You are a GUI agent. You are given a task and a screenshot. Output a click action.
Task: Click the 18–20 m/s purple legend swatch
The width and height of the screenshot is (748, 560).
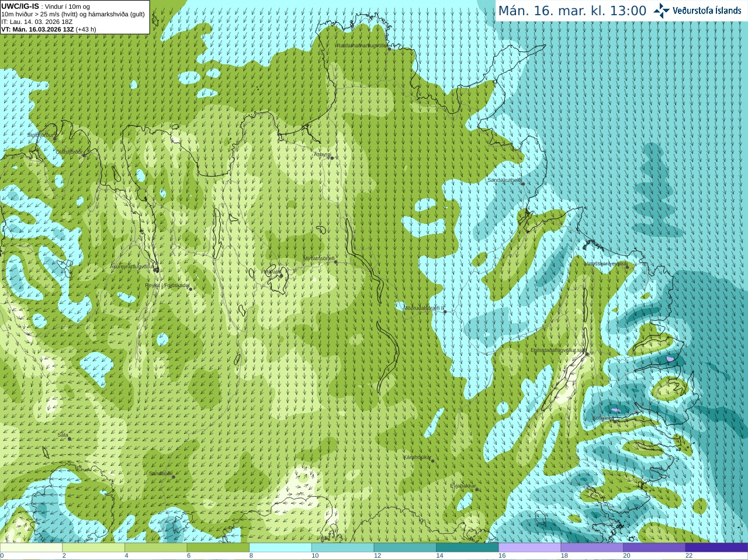click(x=592, y=547)
